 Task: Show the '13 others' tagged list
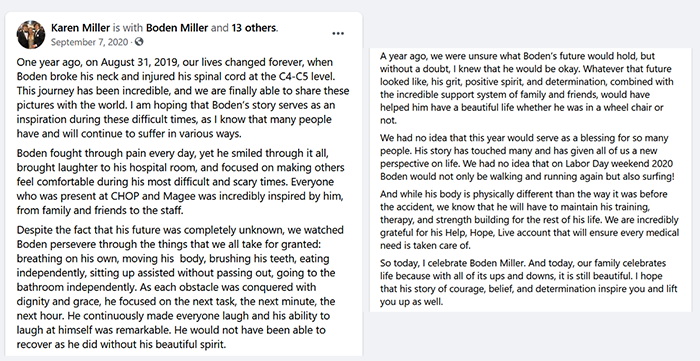click(x=254, y=28)
